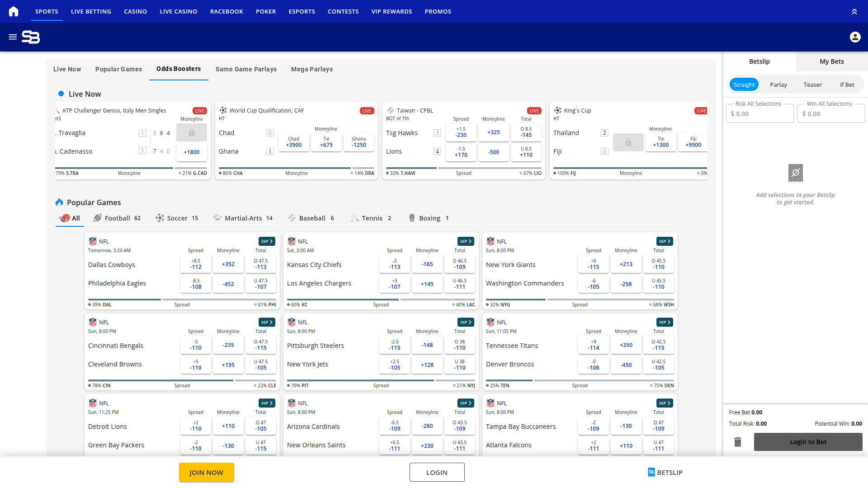Click the Login to Bet button
Viewport: 868px width, 488px height.
point(808,441)
